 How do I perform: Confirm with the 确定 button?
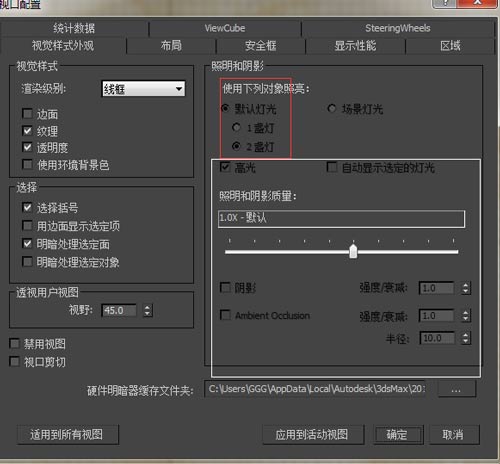coord(398,435)
